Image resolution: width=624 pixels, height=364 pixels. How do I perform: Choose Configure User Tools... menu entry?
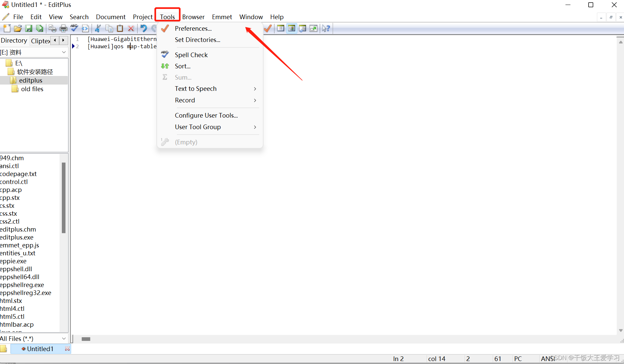click(x=210, y=115)
